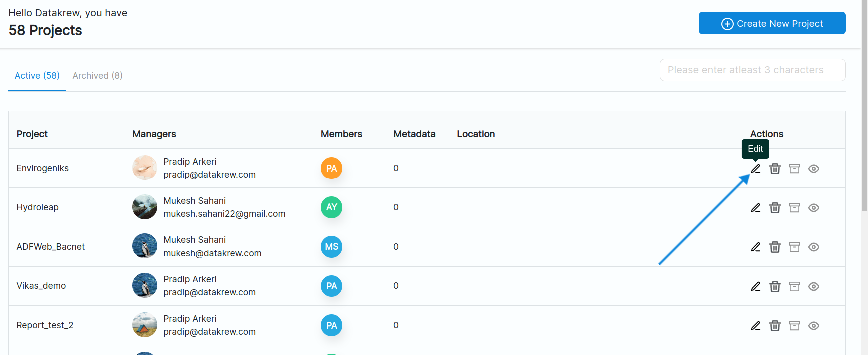868x355 pixels.
Task: Select the Envirogeniks project name
Action: click(x=43, y=168)
